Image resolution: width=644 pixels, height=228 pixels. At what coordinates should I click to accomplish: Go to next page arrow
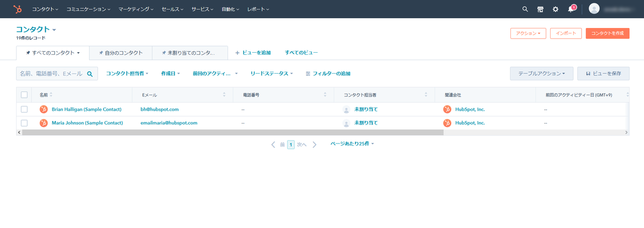pyautogui.click(x=314, y=145)
